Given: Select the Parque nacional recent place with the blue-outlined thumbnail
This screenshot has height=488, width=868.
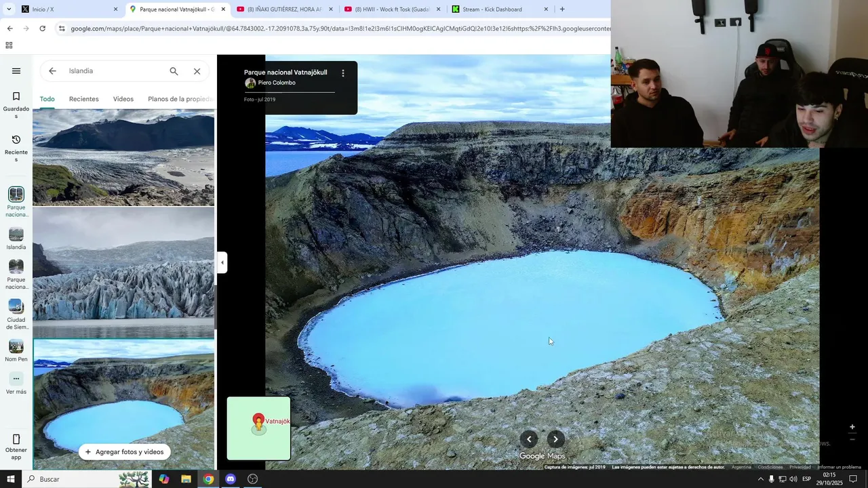Looking at the screenshot, I should (x=16, y=203).
